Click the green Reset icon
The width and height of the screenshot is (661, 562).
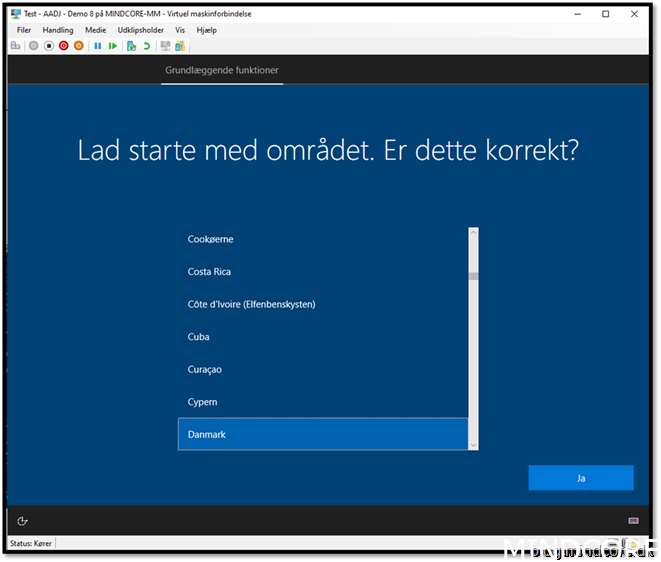tap(113, 46)
